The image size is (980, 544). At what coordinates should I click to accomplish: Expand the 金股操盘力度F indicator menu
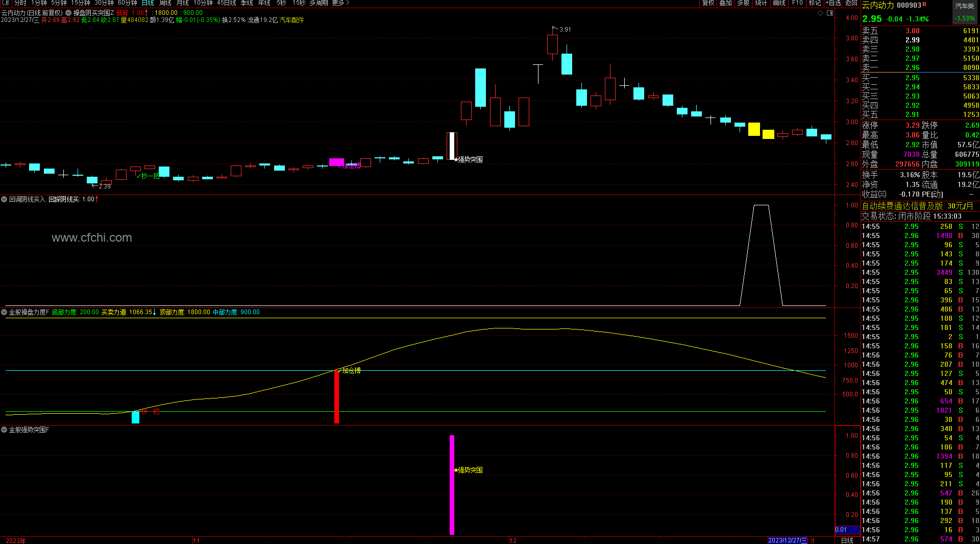(4, 312)
